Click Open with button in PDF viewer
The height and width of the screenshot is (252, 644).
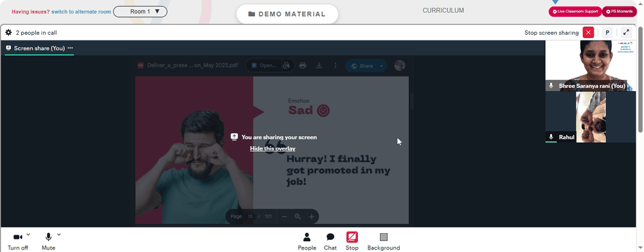263,66
